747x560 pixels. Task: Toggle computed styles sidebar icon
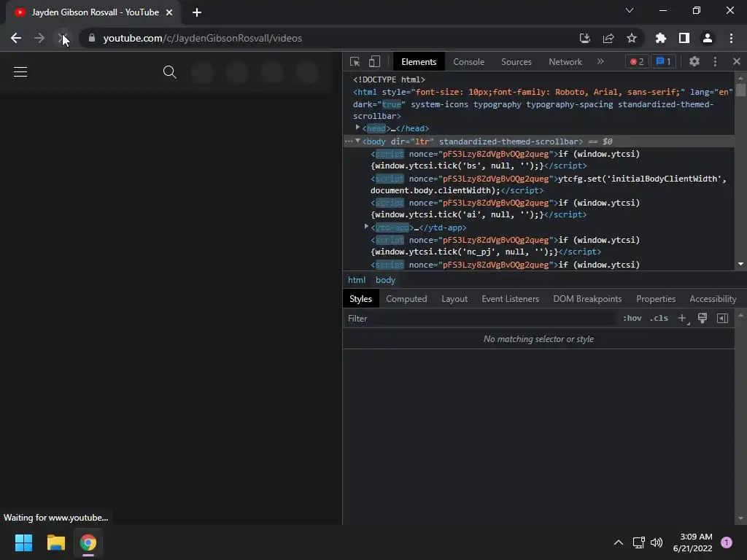pos(722,318)
